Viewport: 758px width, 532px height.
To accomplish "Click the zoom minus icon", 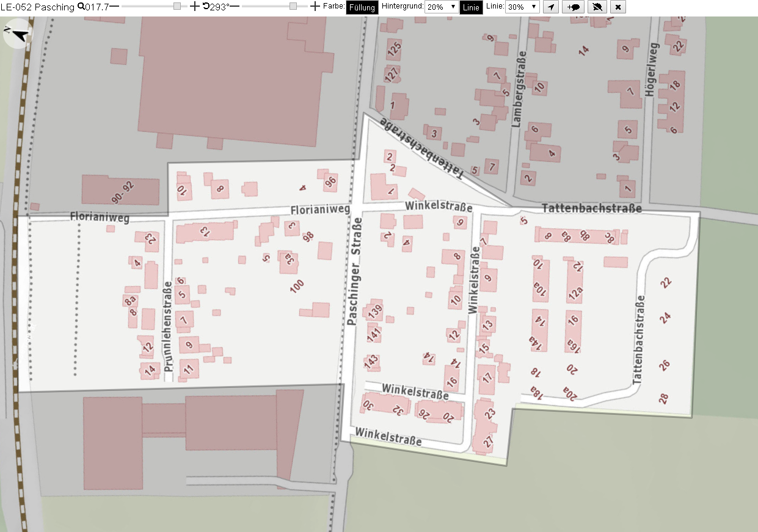I will pos(114,7).
